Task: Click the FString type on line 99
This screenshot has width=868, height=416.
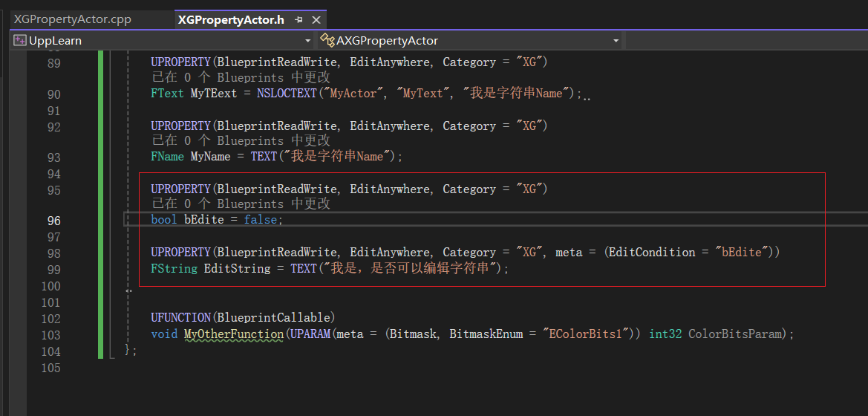Action: (174, 269)
